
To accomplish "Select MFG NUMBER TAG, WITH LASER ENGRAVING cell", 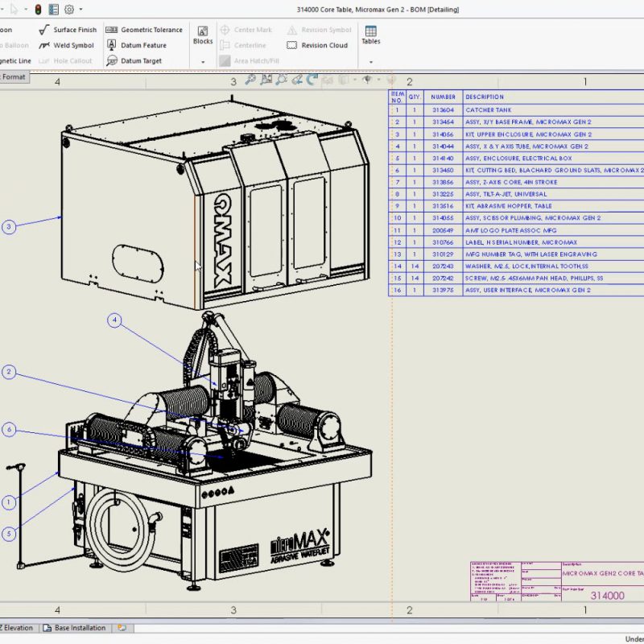I will pos(553,254).
